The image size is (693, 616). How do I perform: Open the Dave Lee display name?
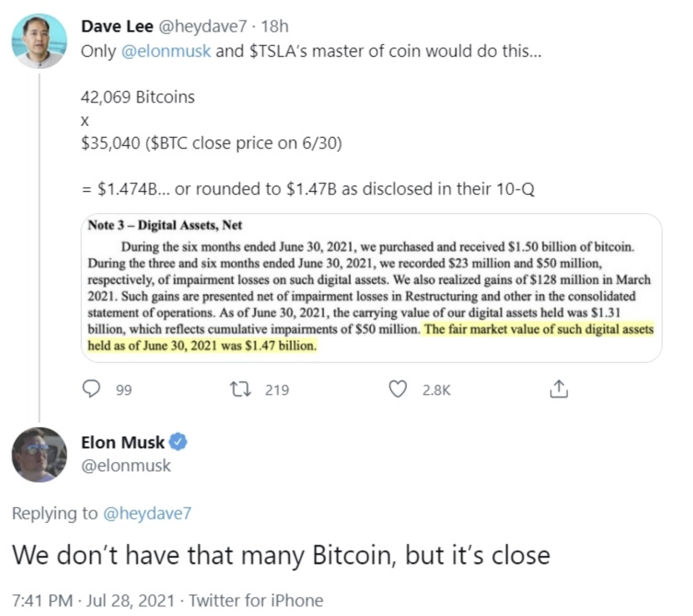[x=117, y=26]
